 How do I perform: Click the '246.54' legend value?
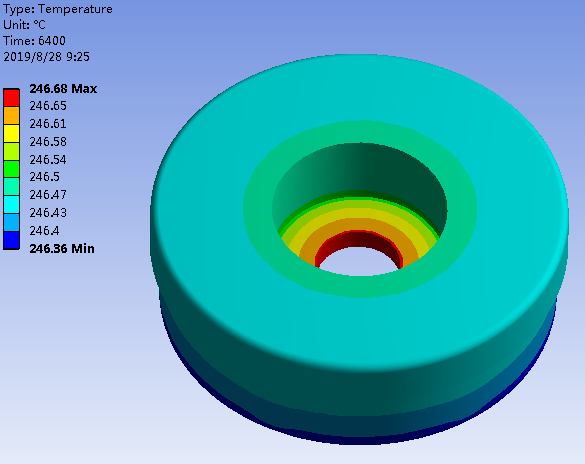tap(48, 160)
